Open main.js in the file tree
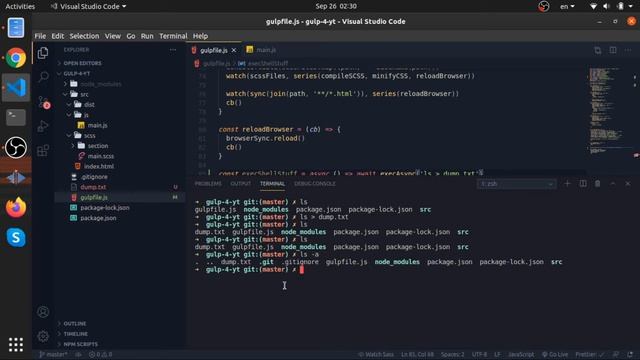 pyautogui.click(x=98, y=125)
